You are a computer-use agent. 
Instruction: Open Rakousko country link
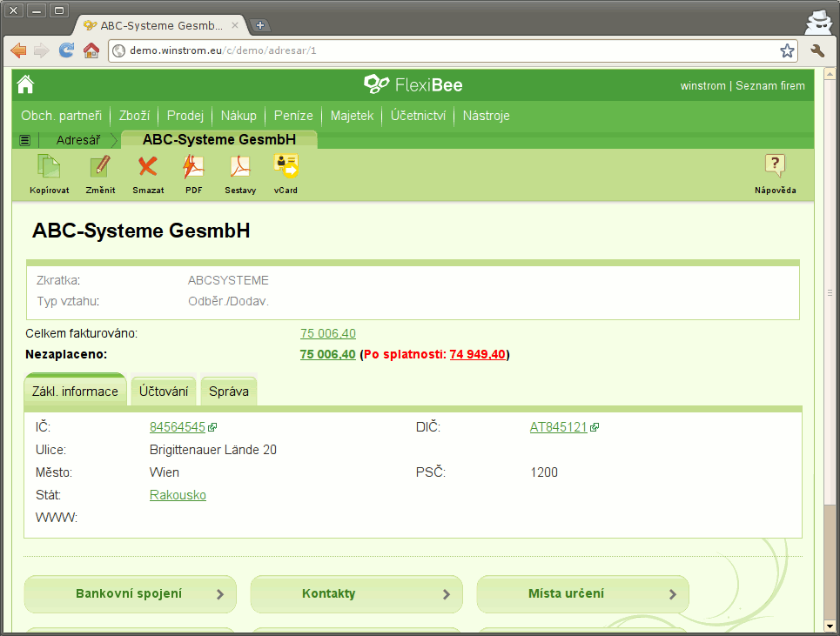pyautogui.click(x=178, y=495)
